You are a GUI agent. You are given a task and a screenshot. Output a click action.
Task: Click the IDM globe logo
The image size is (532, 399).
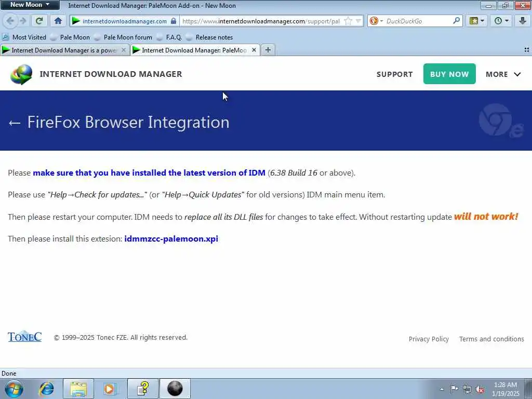pos(21,74)
